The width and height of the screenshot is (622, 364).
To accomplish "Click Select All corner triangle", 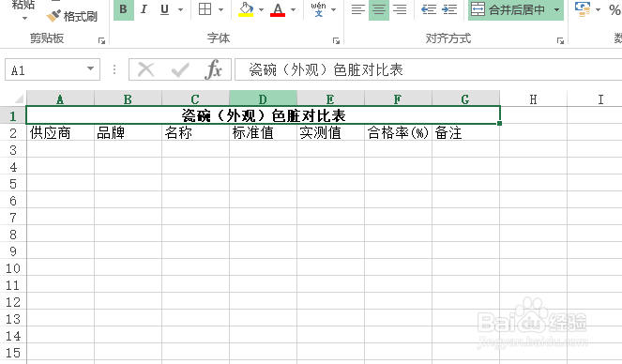I will (19, 99).
